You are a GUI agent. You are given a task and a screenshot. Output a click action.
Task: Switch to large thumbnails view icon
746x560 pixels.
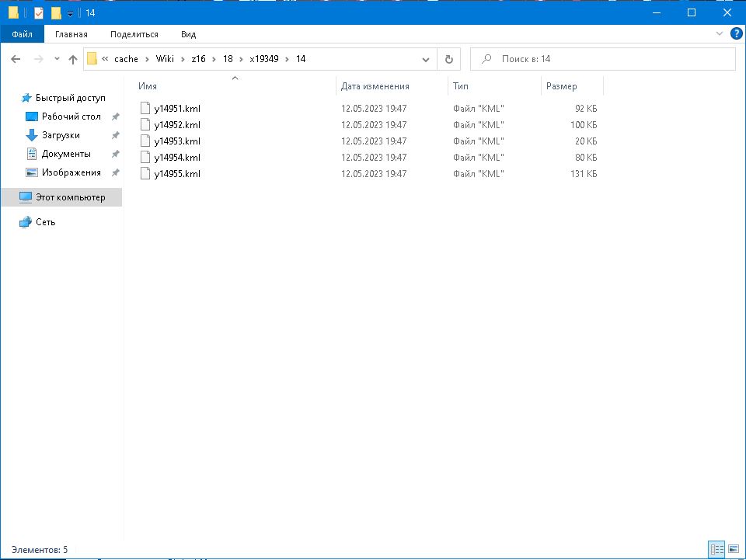click(x=734, y=550)
